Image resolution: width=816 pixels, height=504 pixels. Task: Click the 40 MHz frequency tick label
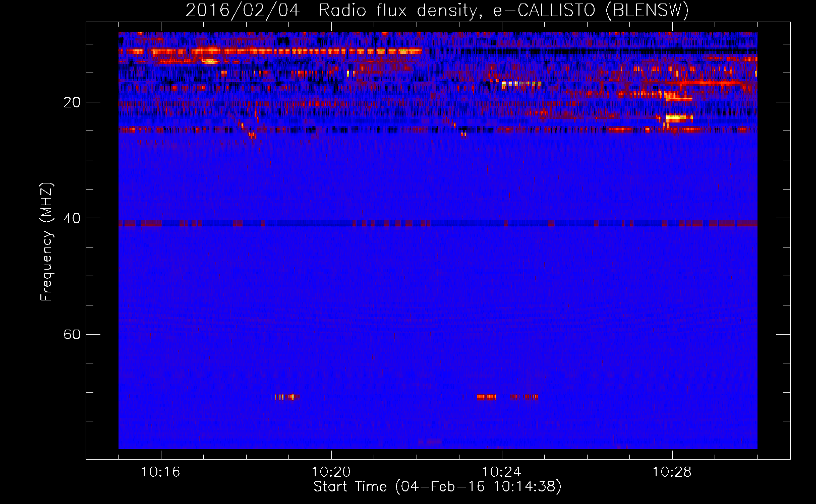(x=72, y=218)
